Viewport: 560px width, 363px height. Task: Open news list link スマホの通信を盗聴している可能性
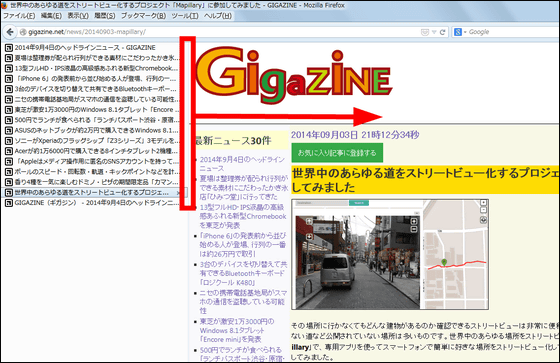(x=243, y=302)
